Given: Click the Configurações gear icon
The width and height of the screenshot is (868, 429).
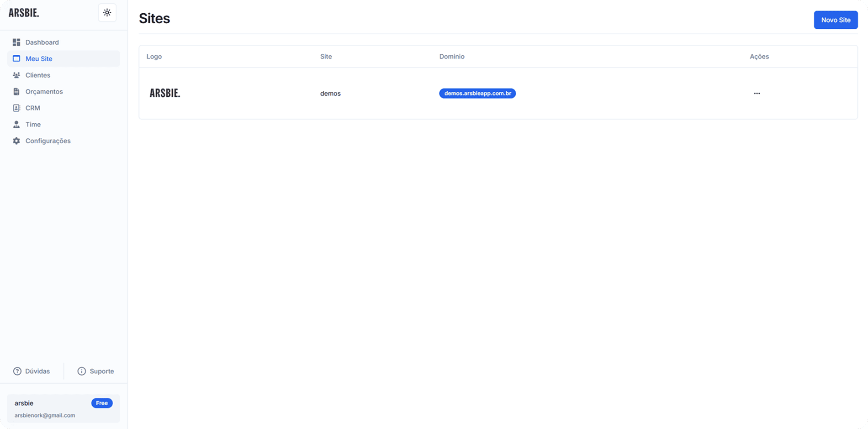Looking at the screenshot, I should pyautogui.click(x=16, y=141).
